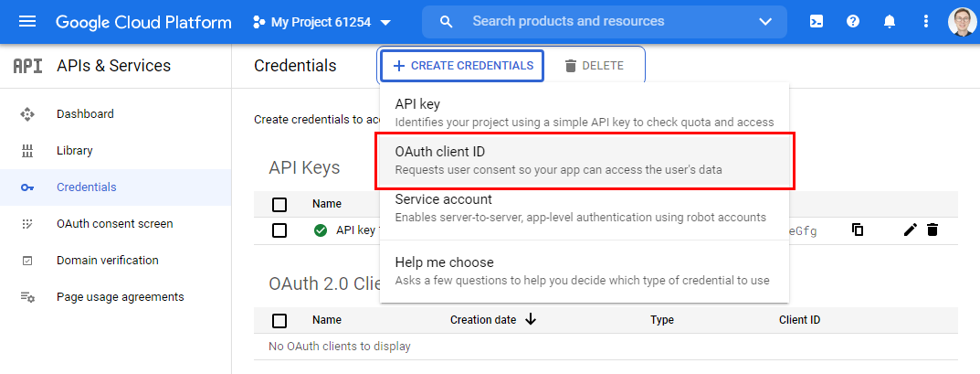Click the OAuth table Name column header

[327, 319]
